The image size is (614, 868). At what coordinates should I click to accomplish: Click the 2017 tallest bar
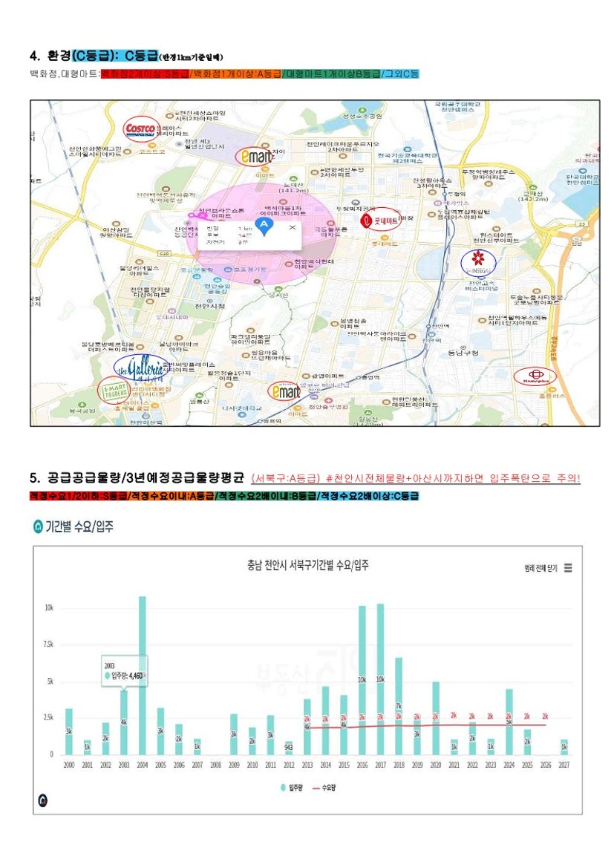pyautogui.click(x=380, y=679)
